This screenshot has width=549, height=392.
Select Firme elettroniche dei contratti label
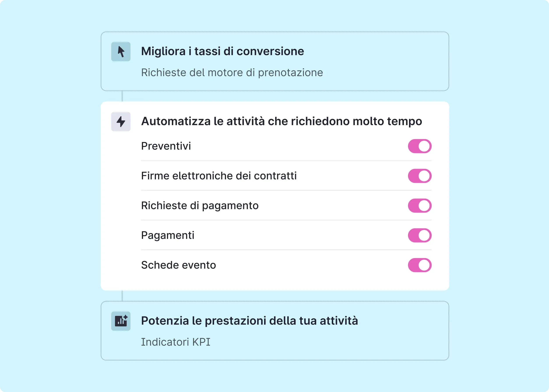(x=219, y=176)
